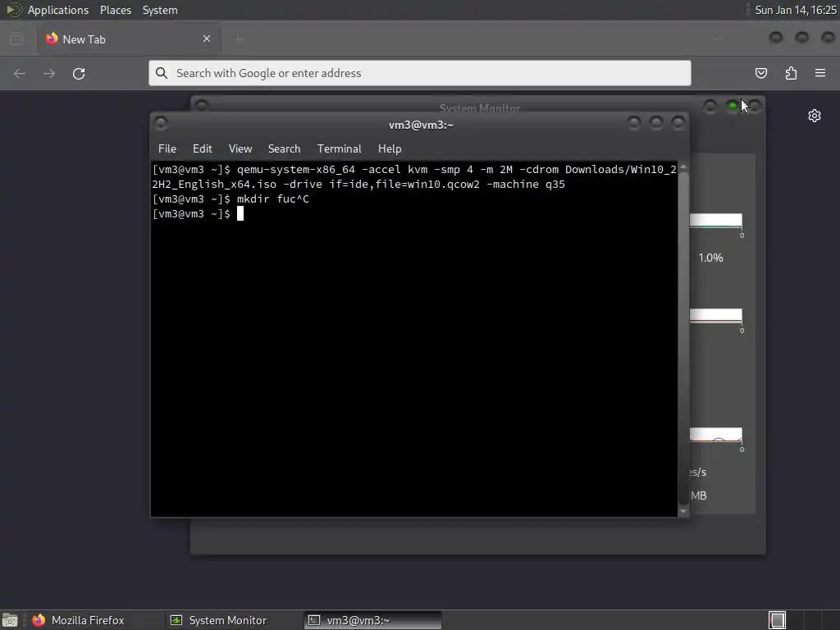Open the Terminal menu in terminal window
Image resolution: width=840 pixels, height=630 pixels.
[x=339, y=148]
